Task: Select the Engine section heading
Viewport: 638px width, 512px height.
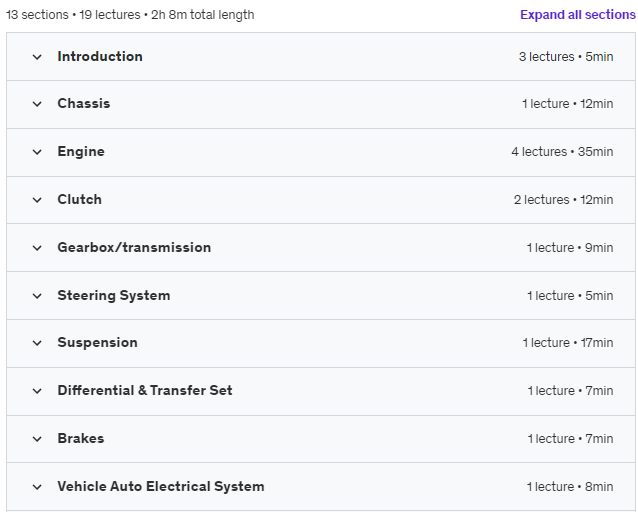Action: 81,152
